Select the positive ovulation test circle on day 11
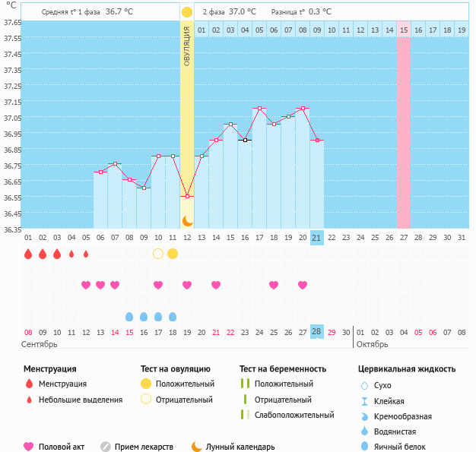The height and width of the screenshot is (452, 476). 173,254
